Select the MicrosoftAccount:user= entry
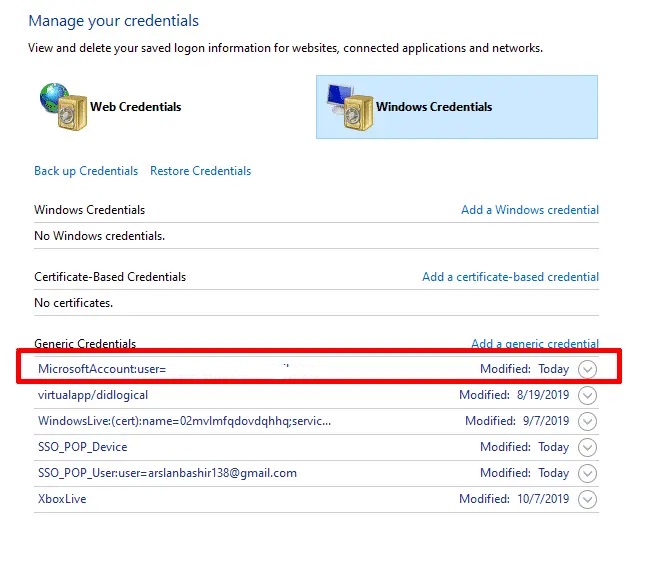 click(x=102, y=369)
